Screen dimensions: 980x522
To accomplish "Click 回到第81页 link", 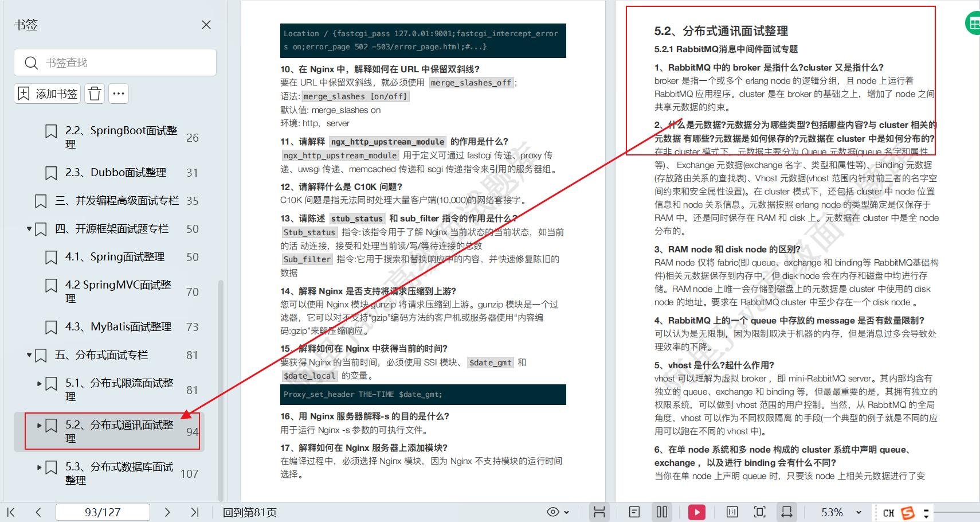I will click(250, 512).
